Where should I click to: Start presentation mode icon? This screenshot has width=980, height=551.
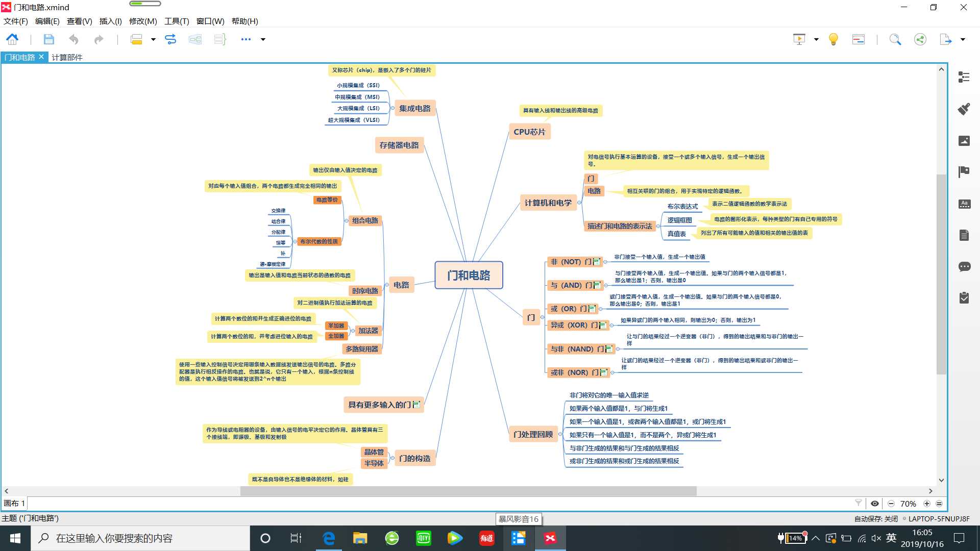tap(799, 39)
